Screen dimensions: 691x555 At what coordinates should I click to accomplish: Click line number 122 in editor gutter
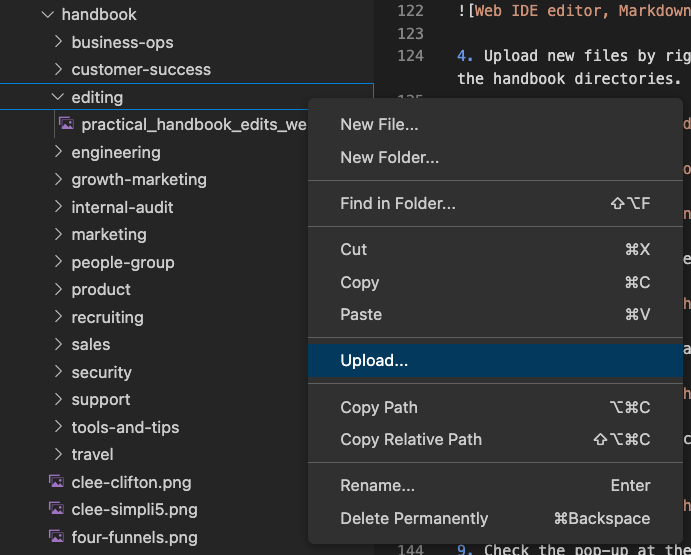point(410,11)
